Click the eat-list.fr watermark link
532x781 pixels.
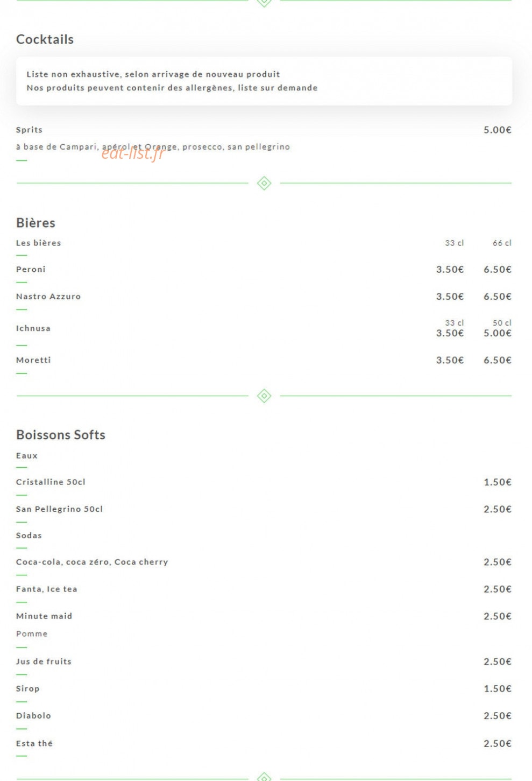click(x=132, y=153)
